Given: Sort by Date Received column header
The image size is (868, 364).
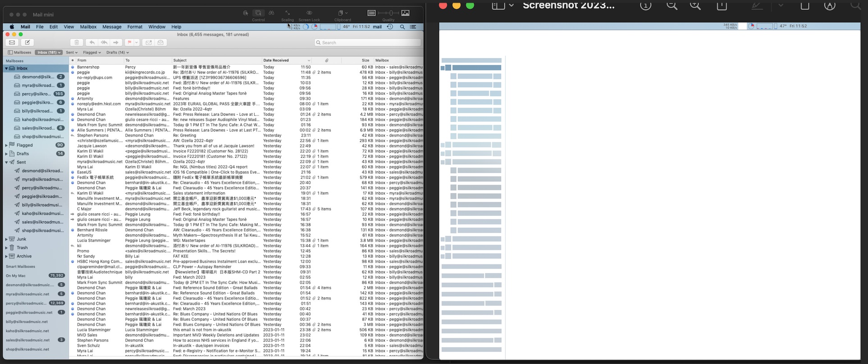Looking at the screenshot, I should click(x=287, y=60).
